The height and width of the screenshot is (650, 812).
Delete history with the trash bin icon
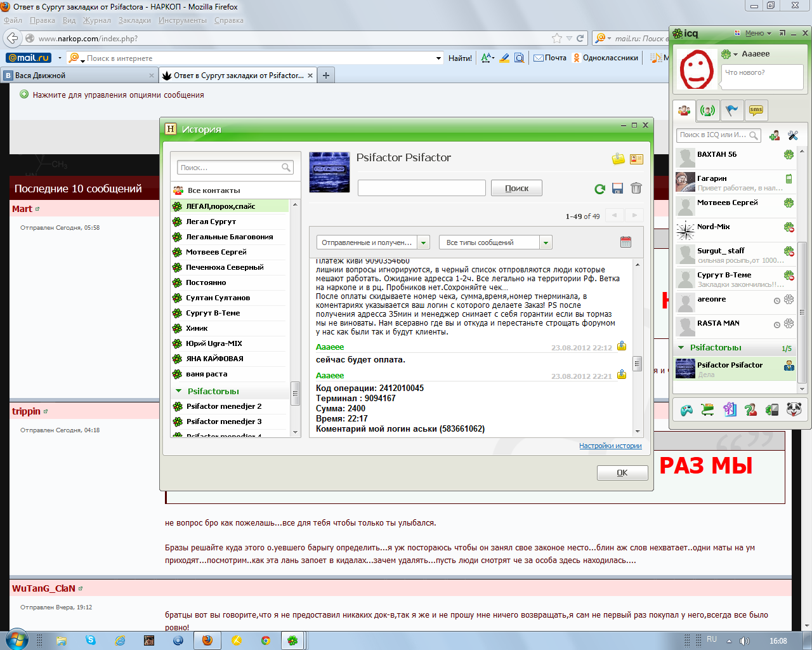[636, 189]
